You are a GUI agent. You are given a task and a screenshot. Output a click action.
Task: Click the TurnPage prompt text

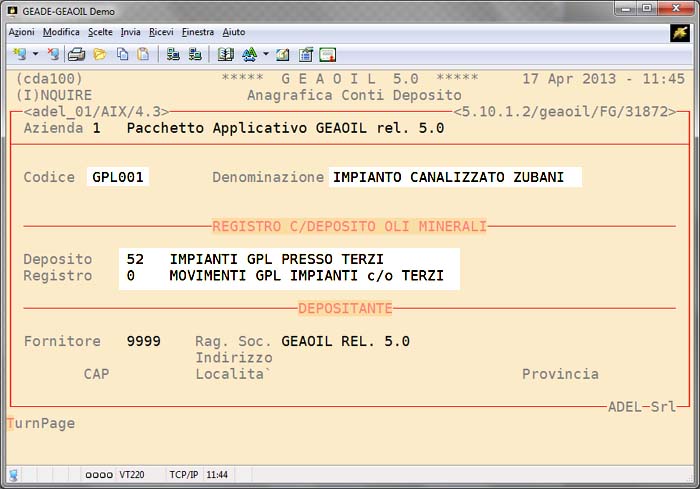41,423
